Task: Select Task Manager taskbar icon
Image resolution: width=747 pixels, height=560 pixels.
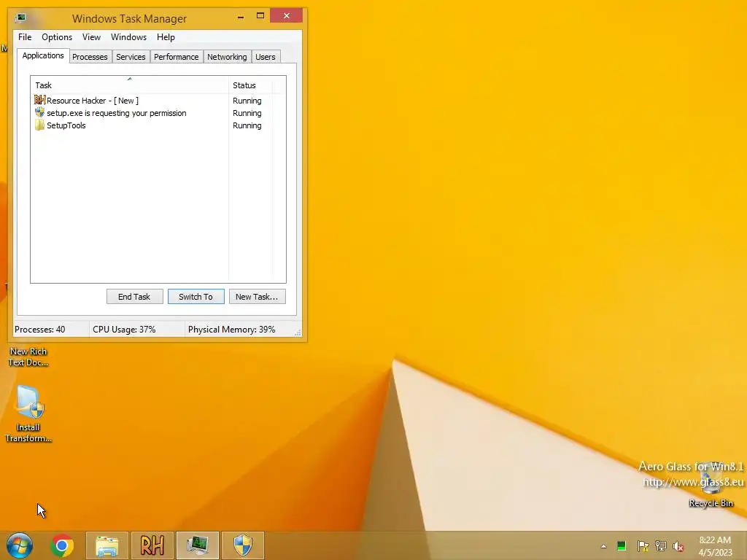Action: (x=197, y=545)
